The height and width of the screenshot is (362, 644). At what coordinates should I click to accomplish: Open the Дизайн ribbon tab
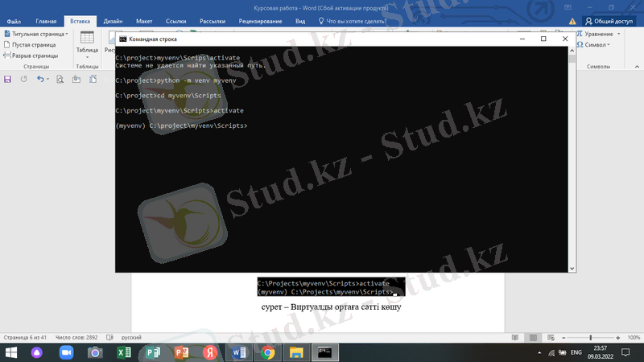coord(113,22)
